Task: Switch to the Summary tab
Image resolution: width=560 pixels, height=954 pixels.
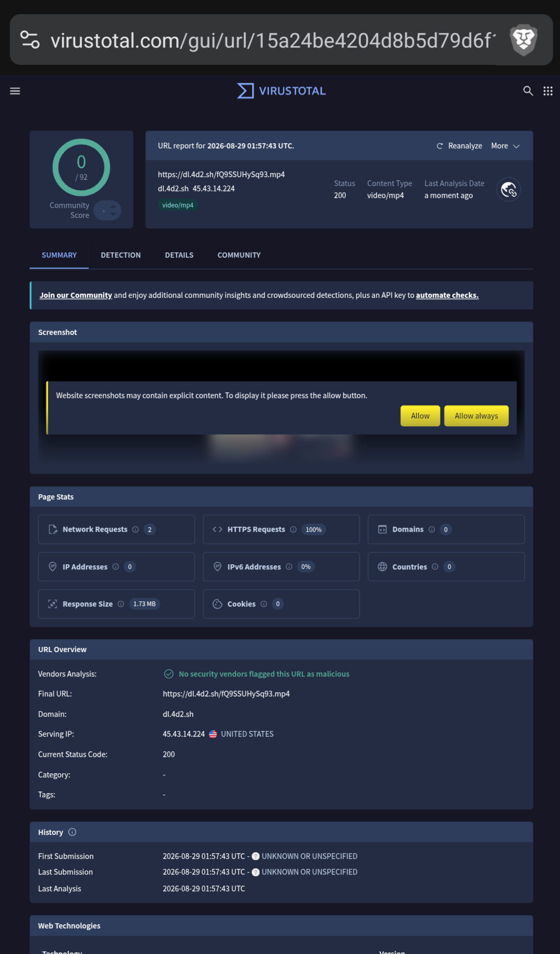Action: [59, 255]
